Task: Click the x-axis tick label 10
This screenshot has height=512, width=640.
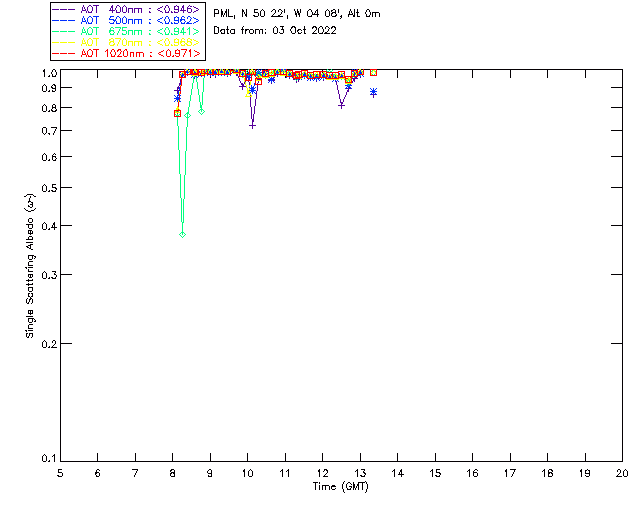Action: 247,473
